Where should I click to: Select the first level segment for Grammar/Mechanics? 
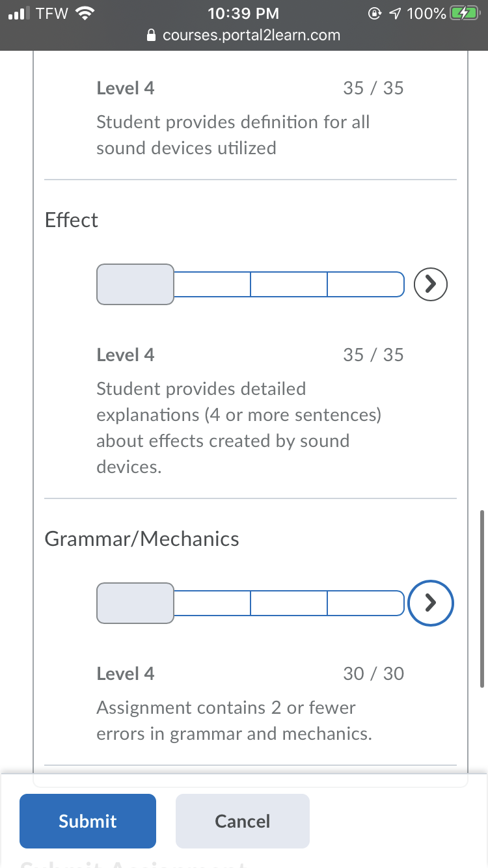tap(135, 603)
